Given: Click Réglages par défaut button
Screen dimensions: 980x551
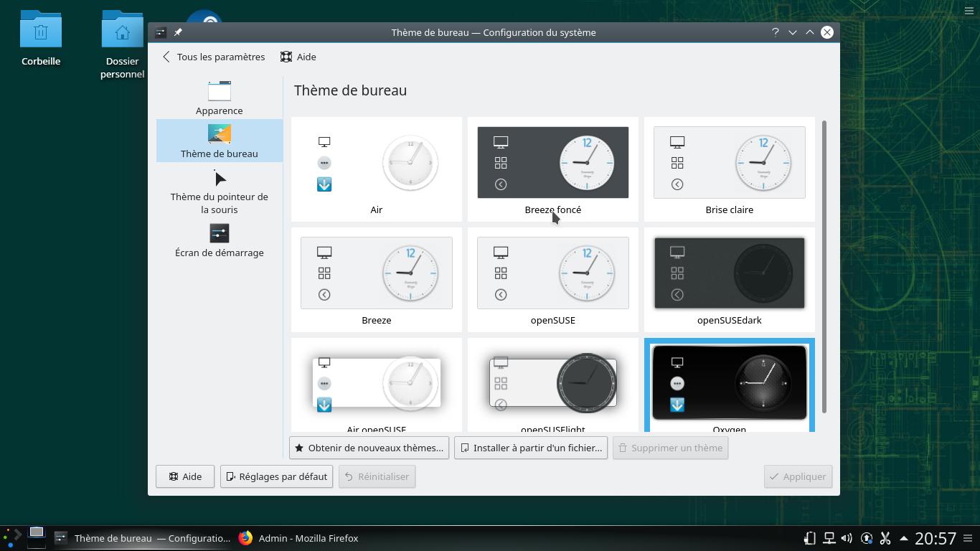Looking at the screenshot, I should click(x=276, y=476).
